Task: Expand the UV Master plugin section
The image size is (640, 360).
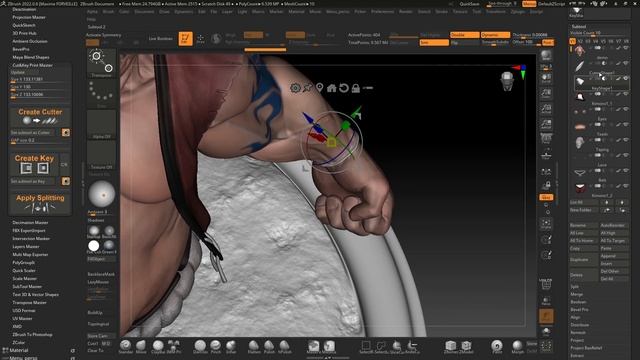Action: coord(22,318)
